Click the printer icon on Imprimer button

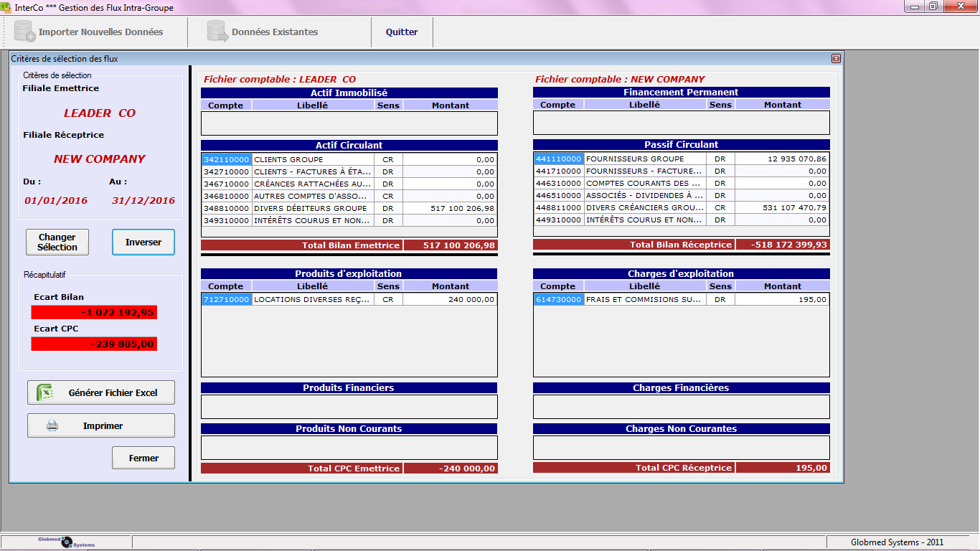(52, 425)
